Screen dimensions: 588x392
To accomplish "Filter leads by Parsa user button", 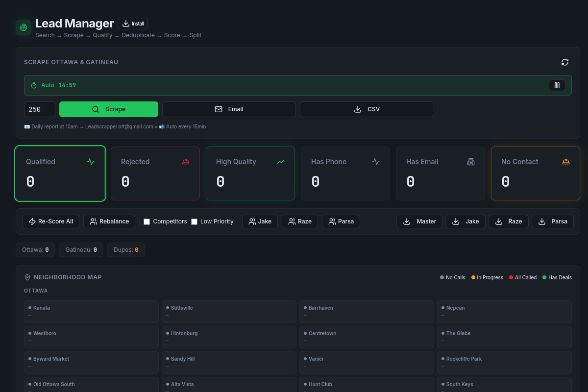I will (341, 221).
